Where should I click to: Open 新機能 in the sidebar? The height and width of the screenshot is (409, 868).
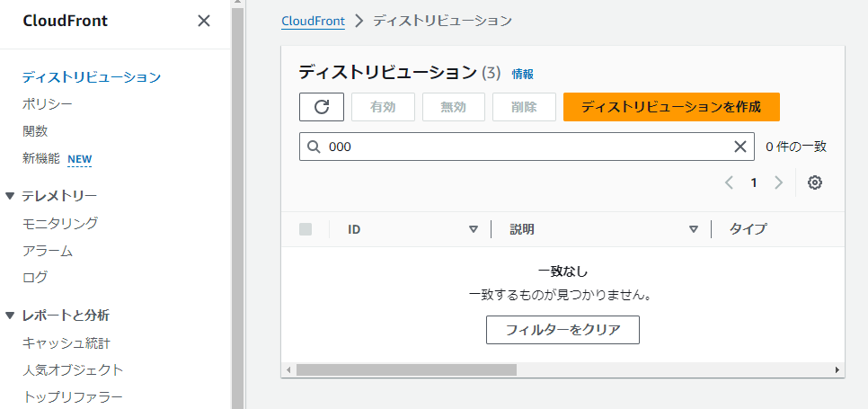[x=40, y=159]
